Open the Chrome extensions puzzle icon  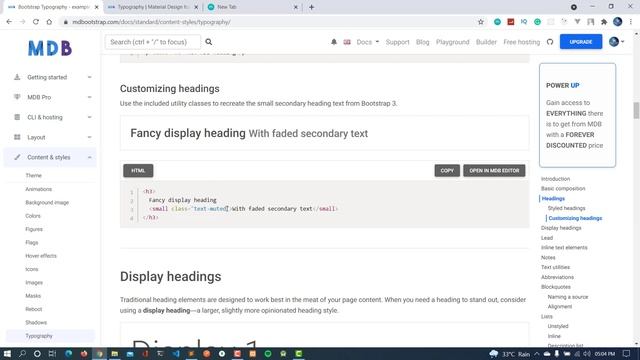[x=604, y=22]
